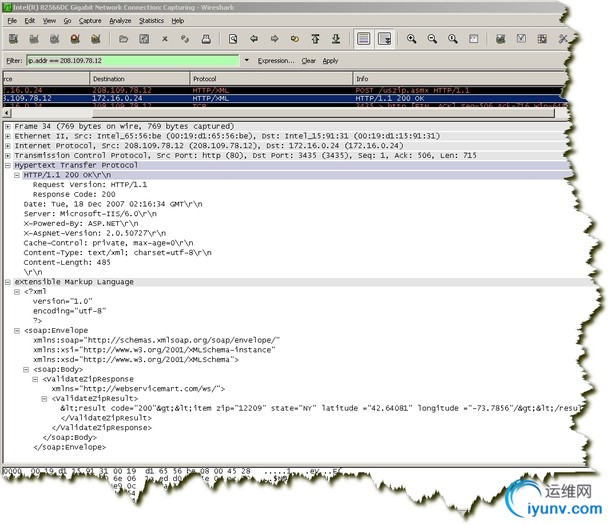Go forward in packet history arrow
The image size is (608, 525).
click(275, 39)
